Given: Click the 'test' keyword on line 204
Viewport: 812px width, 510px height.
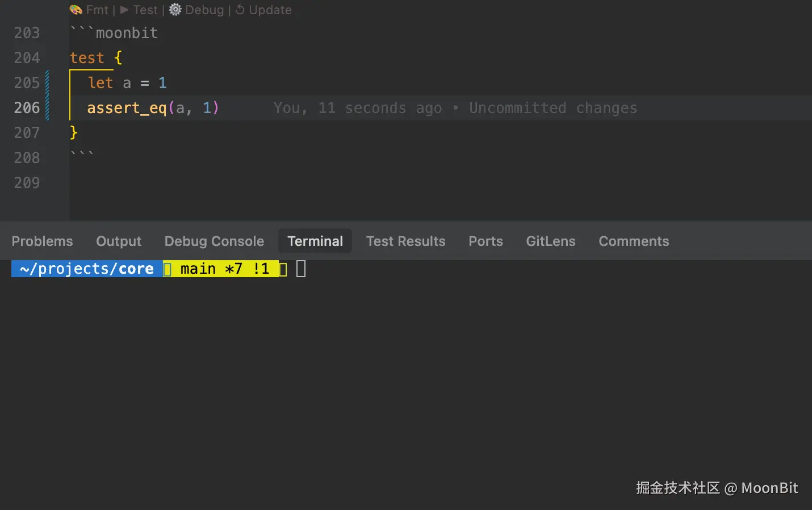Looking at the screenshot, I should click(87, 58).
